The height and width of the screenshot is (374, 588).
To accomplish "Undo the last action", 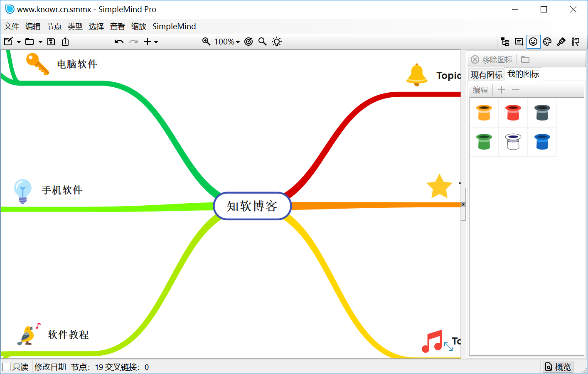I will click(x=119, y=42).
